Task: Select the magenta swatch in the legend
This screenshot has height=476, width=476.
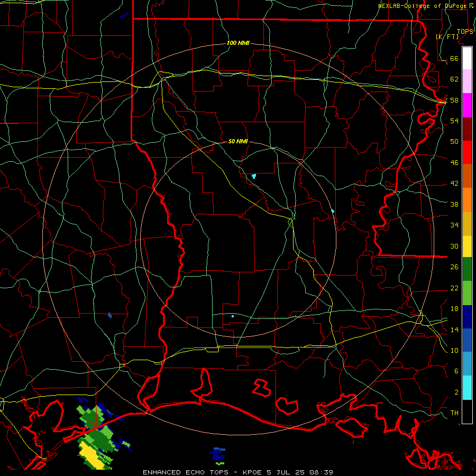Action: pyautogui.click(x=467, y=105)
